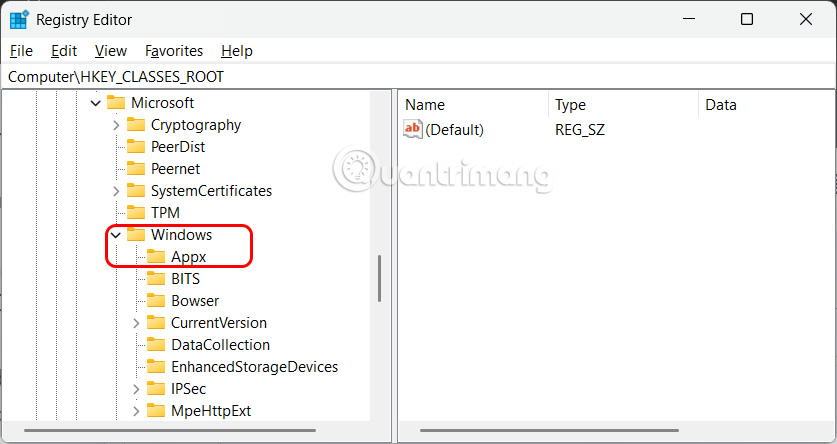This screenshot has width=837, height=444.
Task: Select the Appx key label
Action: pos(188,257)
